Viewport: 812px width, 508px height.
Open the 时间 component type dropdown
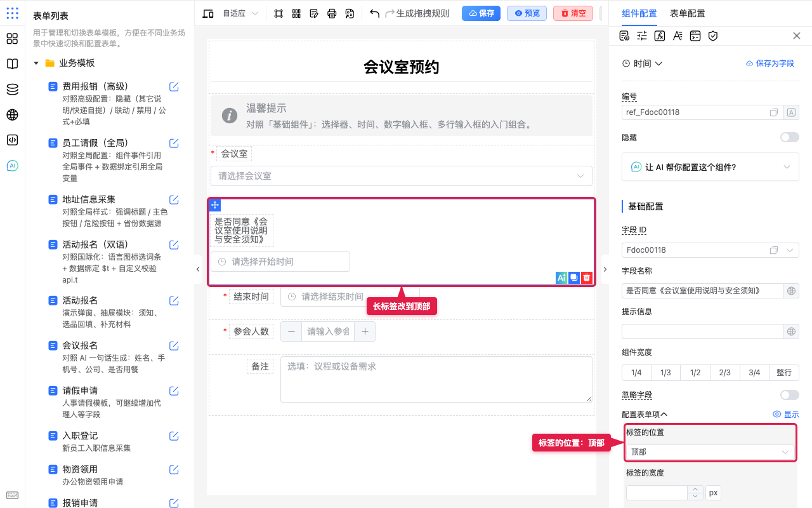point(643,63)
